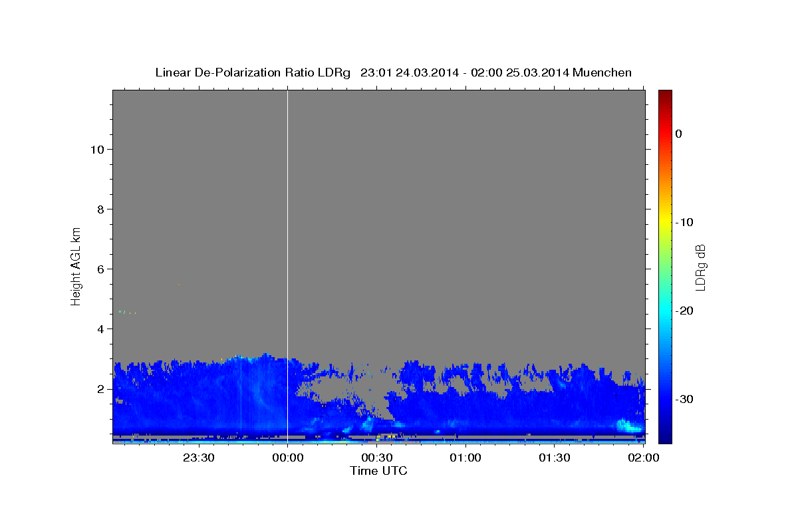This screenshot has height=532, width=798.
Task: Click the plot title 'Linear De-Polarization Ratio LDRg'
Action: [253, 72]
